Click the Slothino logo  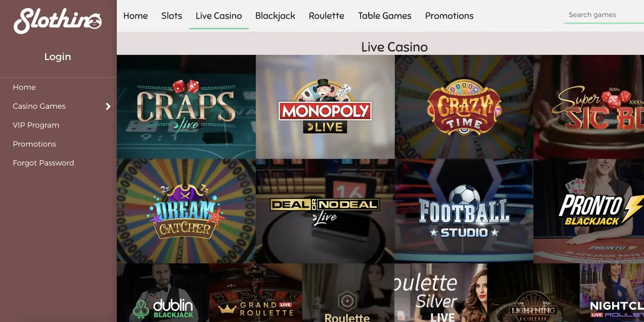pos(57,20)
